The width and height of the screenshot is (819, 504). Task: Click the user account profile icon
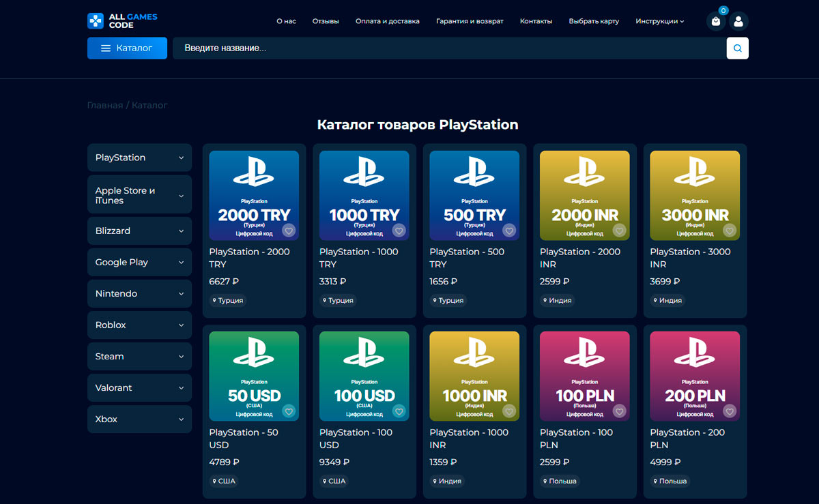click(x=738, y=21)
